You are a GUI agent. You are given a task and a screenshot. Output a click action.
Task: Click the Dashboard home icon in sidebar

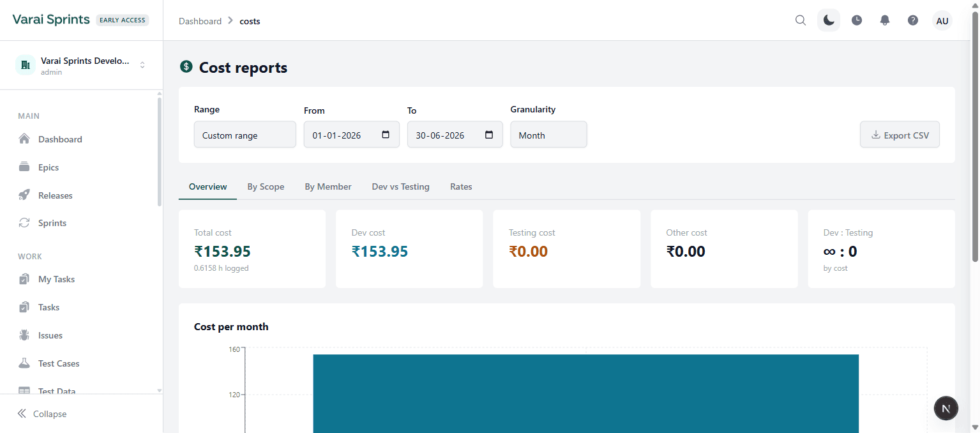[x=24, y=139]
